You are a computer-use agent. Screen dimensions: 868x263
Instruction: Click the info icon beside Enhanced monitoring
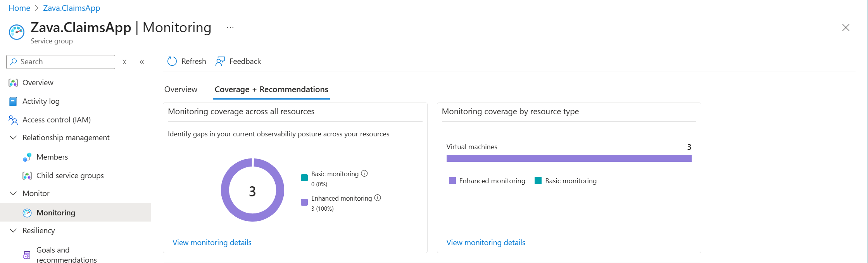coord(378,198)
